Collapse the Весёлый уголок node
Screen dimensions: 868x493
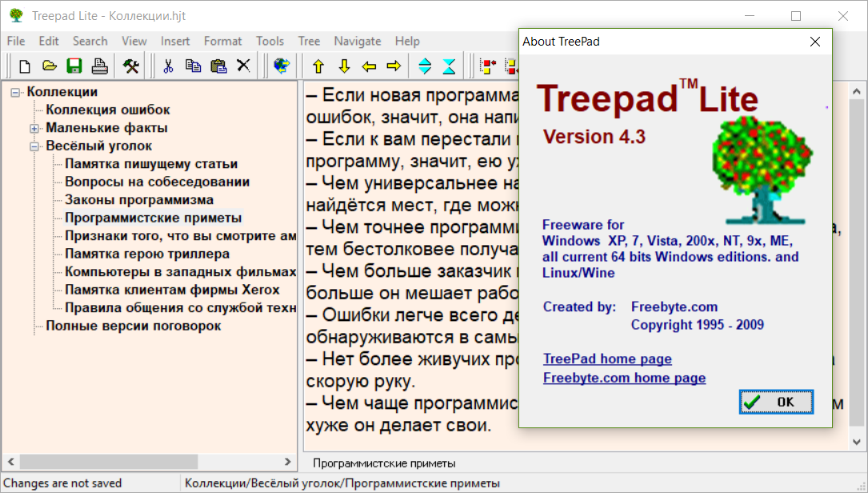[34, 146]
